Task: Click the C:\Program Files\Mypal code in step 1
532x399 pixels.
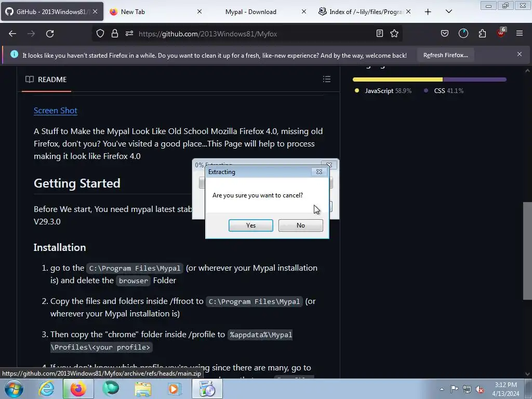Action: (135, 269)
